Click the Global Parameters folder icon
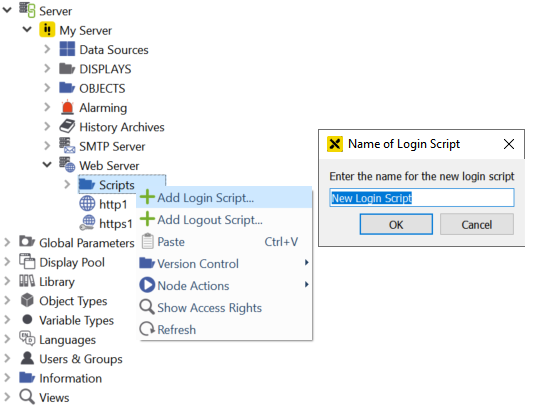The width and height of the screenshot is (533, 411). [x=27, y=242]
